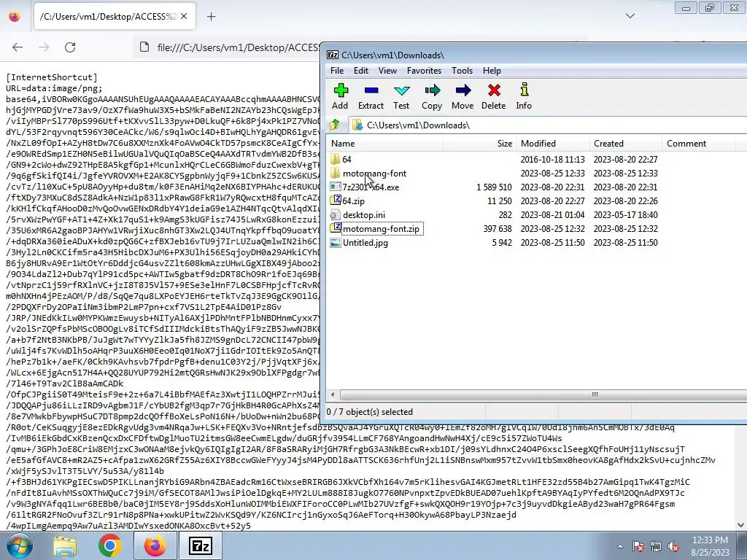
Task: Click the network tray icon
Action: pyautogui.click(x=656, y=547)
